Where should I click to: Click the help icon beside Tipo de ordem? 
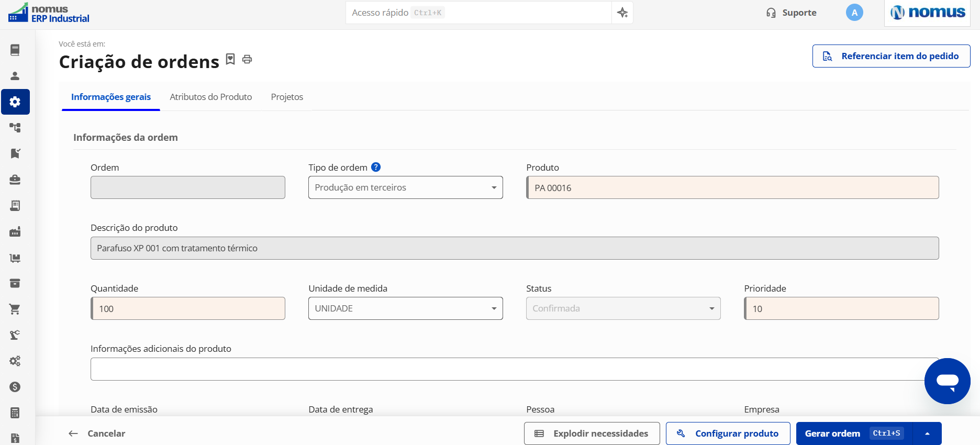pyautogui.click(x=376, y=167)
